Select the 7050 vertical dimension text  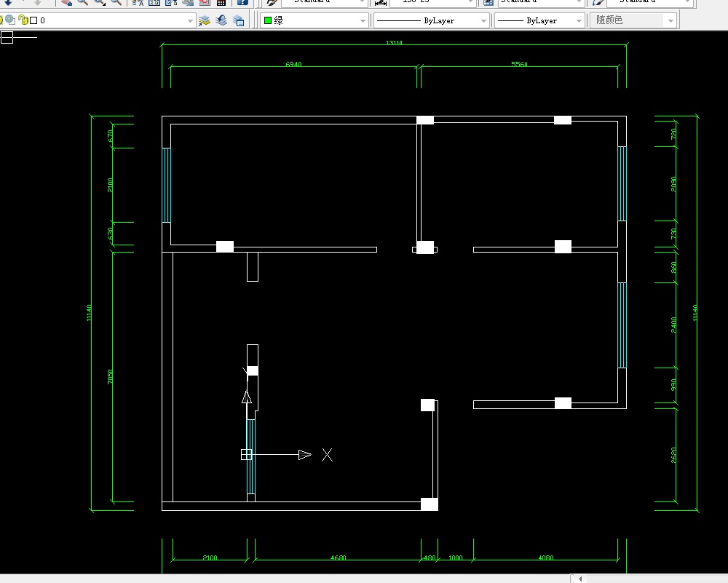click(110, 376)
